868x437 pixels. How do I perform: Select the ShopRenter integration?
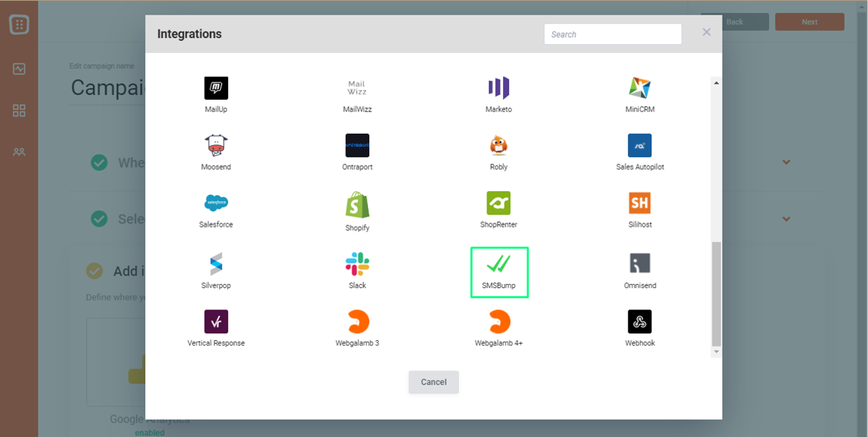[498, 210]
